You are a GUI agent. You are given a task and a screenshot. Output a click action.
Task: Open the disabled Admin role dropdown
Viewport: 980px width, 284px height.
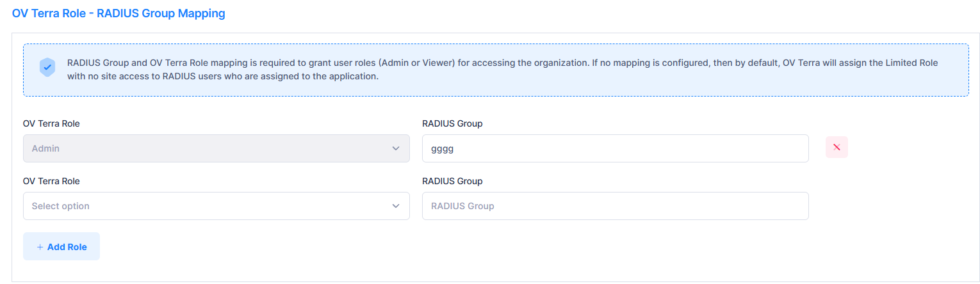point(216,148)
